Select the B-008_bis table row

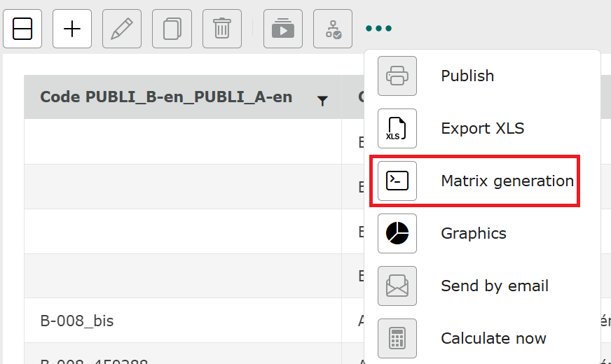point(77,321)
